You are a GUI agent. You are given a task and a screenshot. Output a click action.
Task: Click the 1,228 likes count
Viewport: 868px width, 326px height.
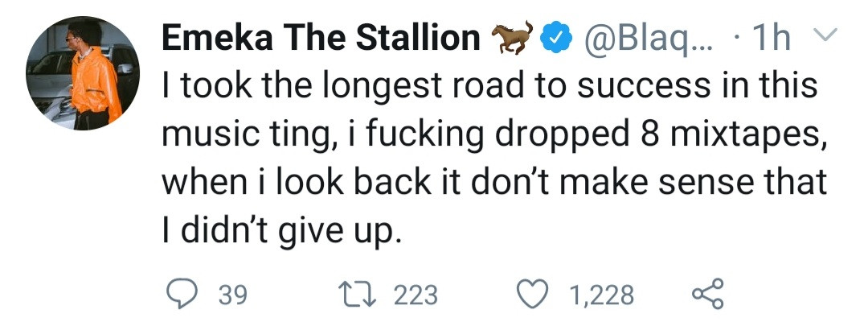[x=601, y=295]
